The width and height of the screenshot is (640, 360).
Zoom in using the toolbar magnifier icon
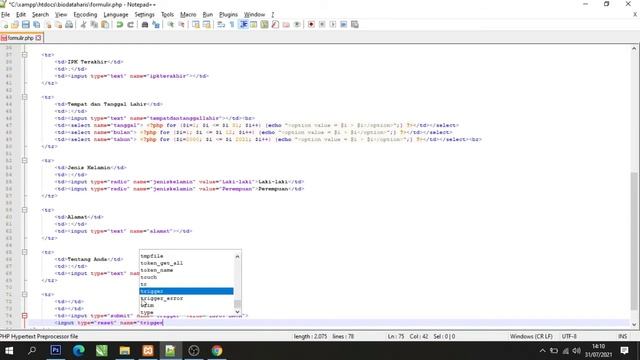point(171,25)
